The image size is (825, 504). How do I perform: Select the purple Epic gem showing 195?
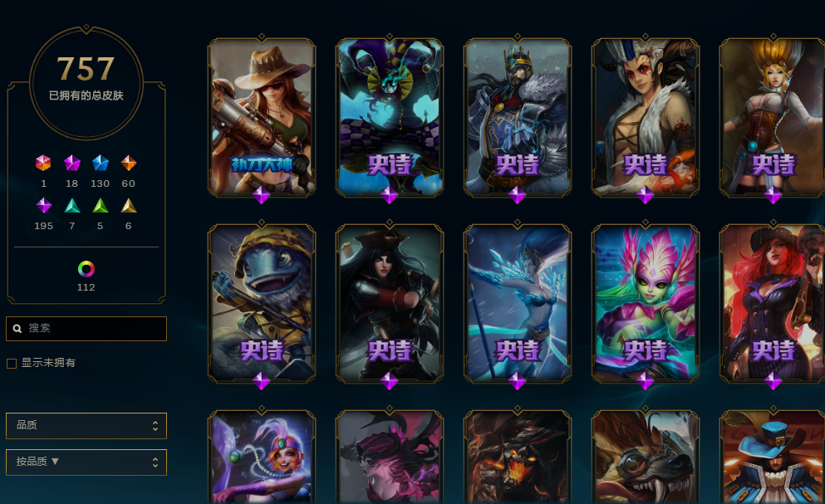(44, 205)
